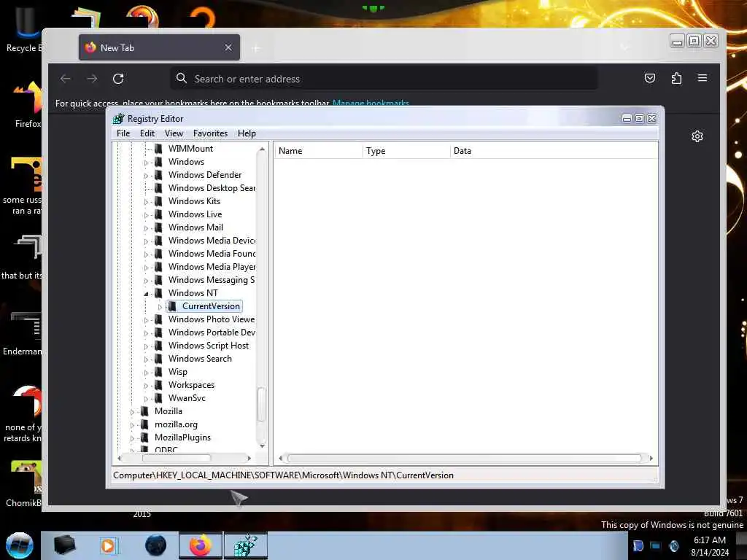This screenshot has height=560, width=747.
Task: Select the Windows Desktop Search key
Action: [x=212, y=188]
